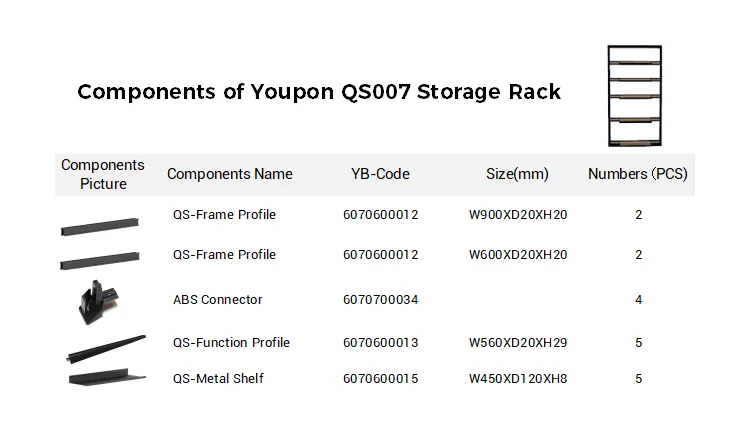749x446 pixels.
Task: Select the Components Picture column header
Action: point(103,174)
